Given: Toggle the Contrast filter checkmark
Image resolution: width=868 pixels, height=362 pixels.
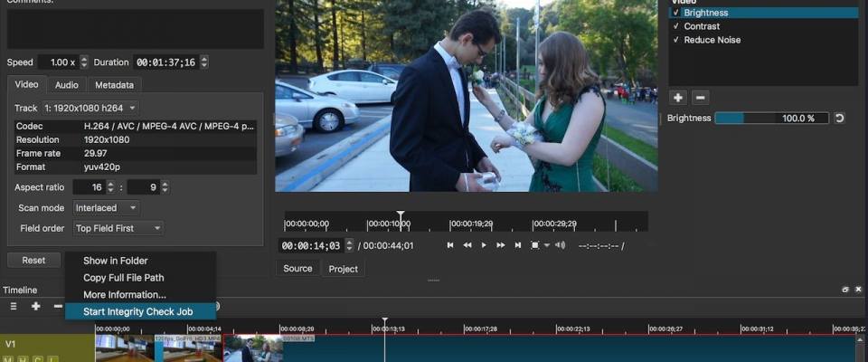Looking at the screenshot, I should point(675,26).
